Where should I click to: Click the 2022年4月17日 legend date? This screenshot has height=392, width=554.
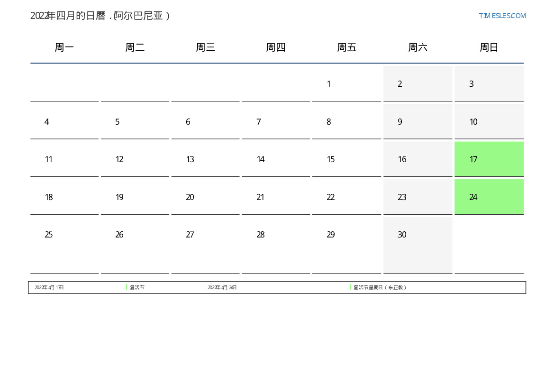49,288
